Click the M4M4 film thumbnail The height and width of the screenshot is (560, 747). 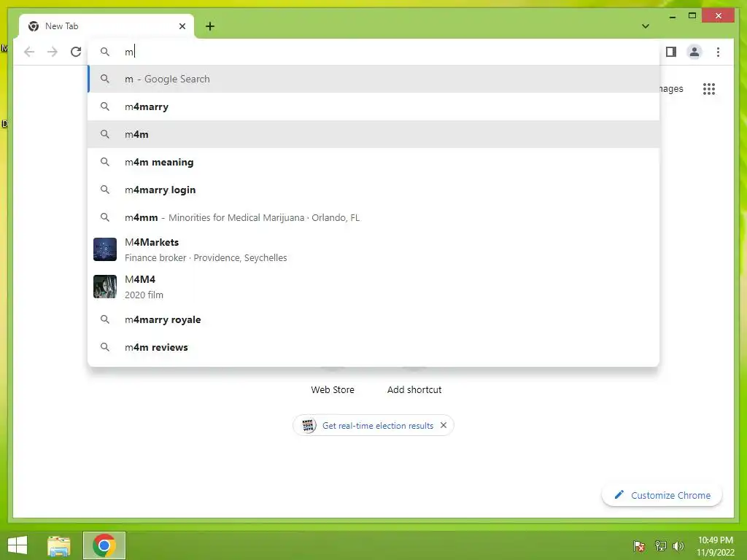[105, 287]
